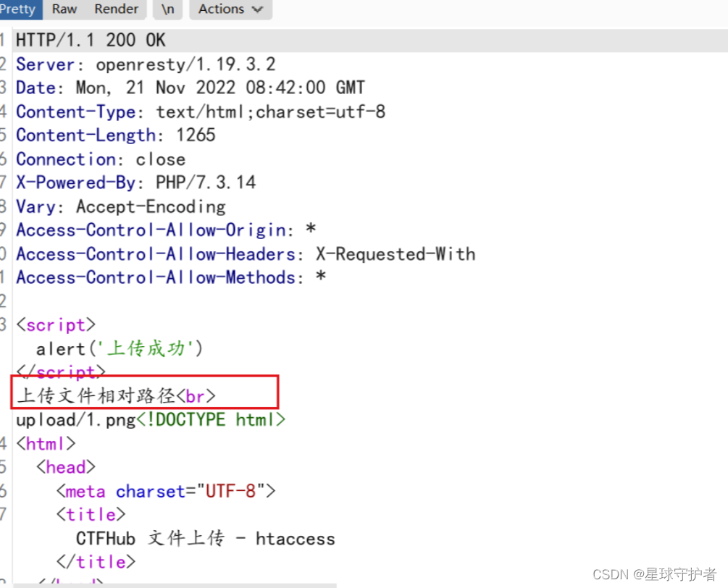The width and height of the screenshot is (728, 588).
Task: Click the Content-Length value 1265
Action: tap(196, 135)
